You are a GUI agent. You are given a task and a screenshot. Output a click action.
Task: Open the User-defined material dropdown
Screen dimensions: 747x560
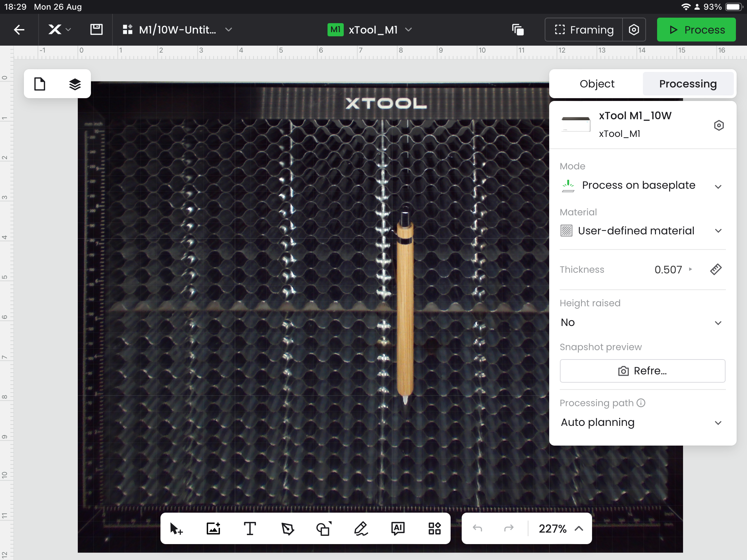(642, 231)
